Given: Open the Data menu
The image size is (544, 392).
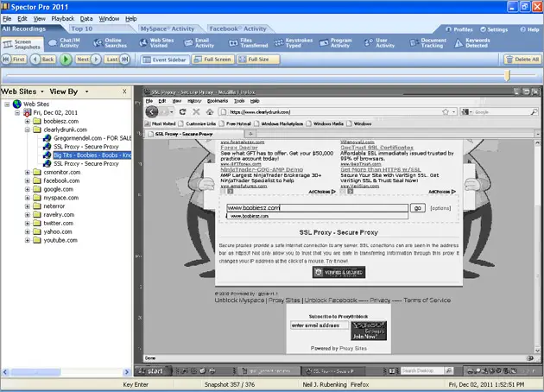Looking at the screenshot, I should click(x=86, y=19).
